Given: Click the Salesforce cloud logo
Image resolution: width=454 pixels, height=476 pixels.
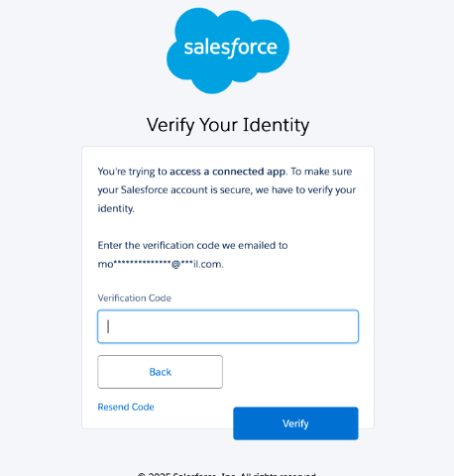Looking at the screenshot, I should coord(228,51).
